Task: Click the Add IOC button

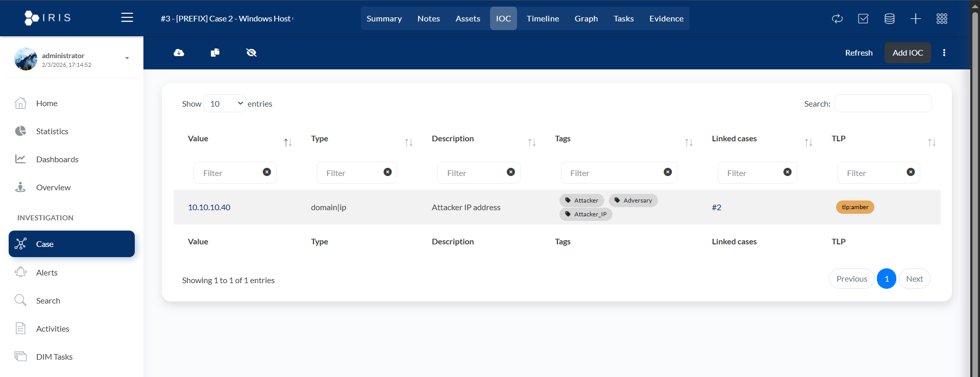Action: 907,53
